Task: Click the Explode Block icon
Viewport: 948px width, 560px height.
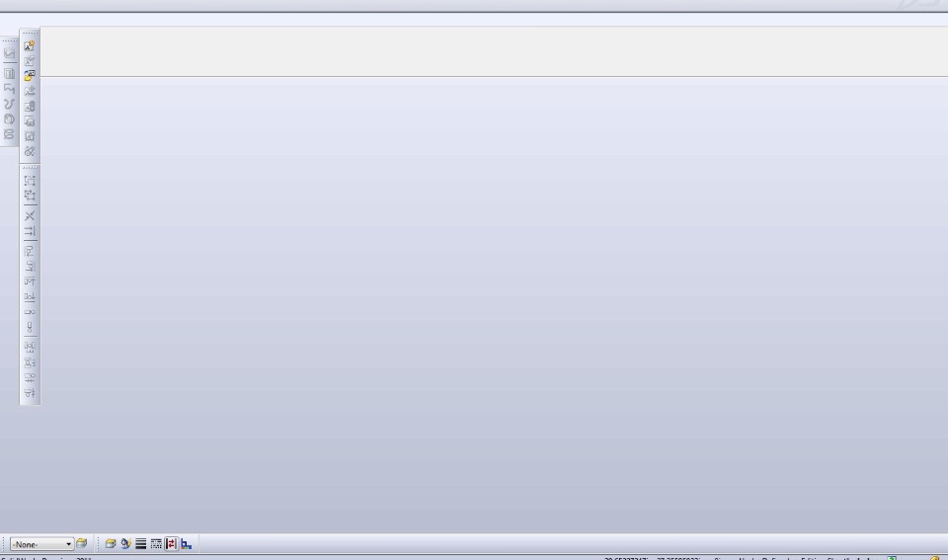Action: pyautogui.click(x=29, y=136)
